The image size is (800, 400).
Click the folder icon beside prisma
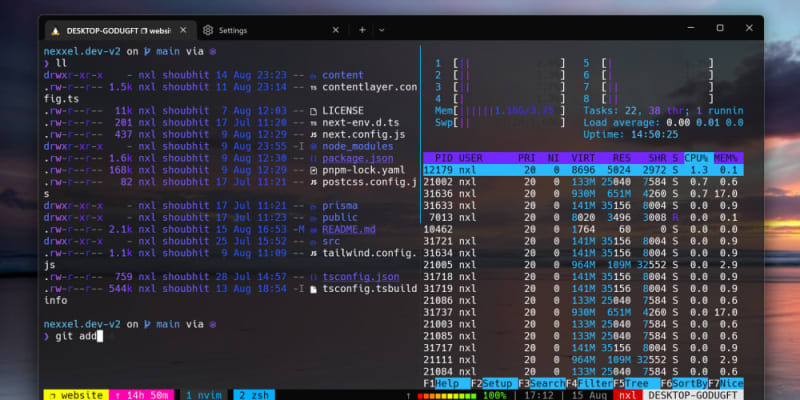coord(313,205)
